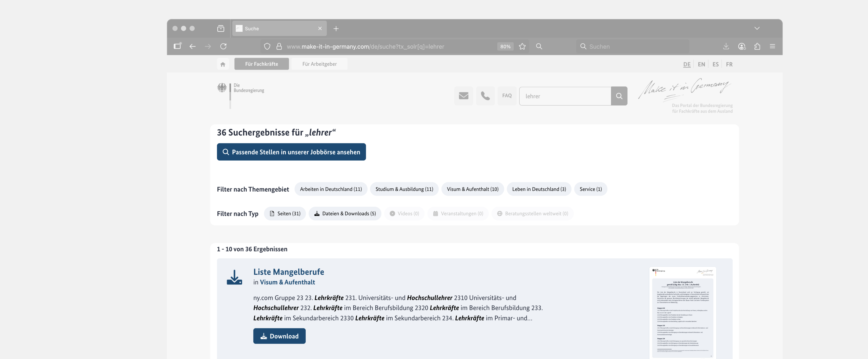Click the phone hotline icon
This screenshot has width=868, height=359.
point(485,96)
